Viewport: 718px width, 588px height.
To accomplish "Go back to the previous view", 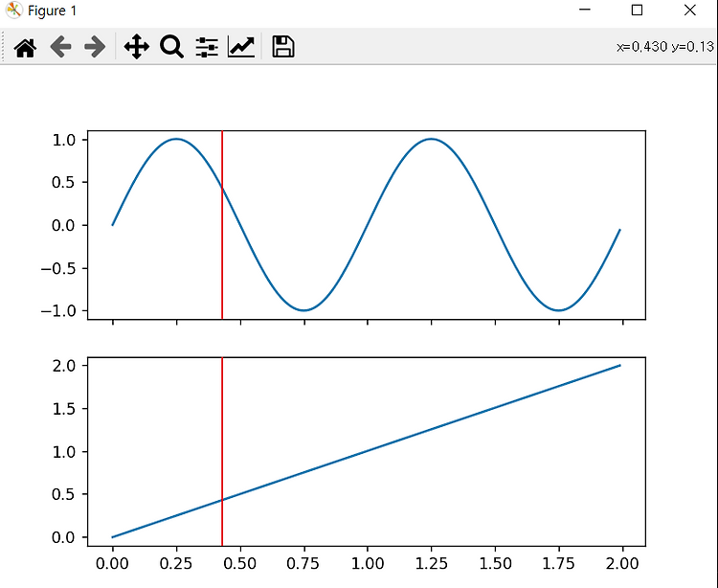I will (60, 47).
